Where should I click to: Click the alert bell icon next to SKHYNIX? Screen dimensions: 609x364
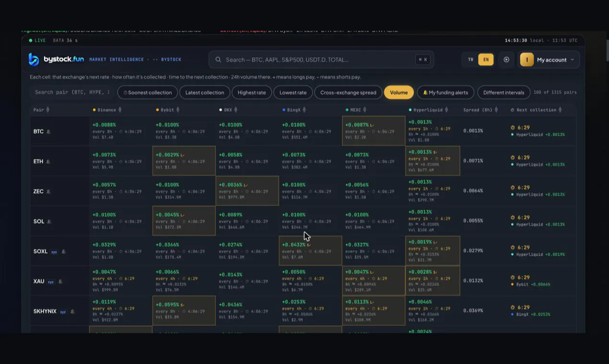(x=72, y=311)
